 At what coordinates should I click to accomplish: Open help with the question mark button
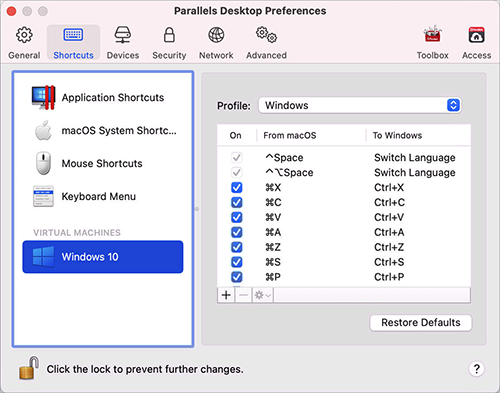[x=477, y=369]
